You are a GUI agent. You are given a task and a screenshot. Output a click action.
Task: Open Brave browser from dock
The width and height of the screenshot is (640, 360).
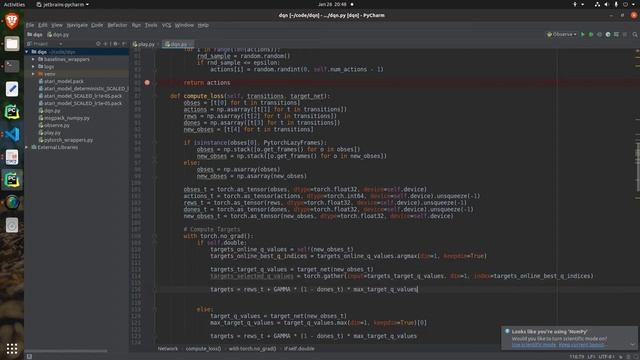pyautogui.click(x=12, y=20)
